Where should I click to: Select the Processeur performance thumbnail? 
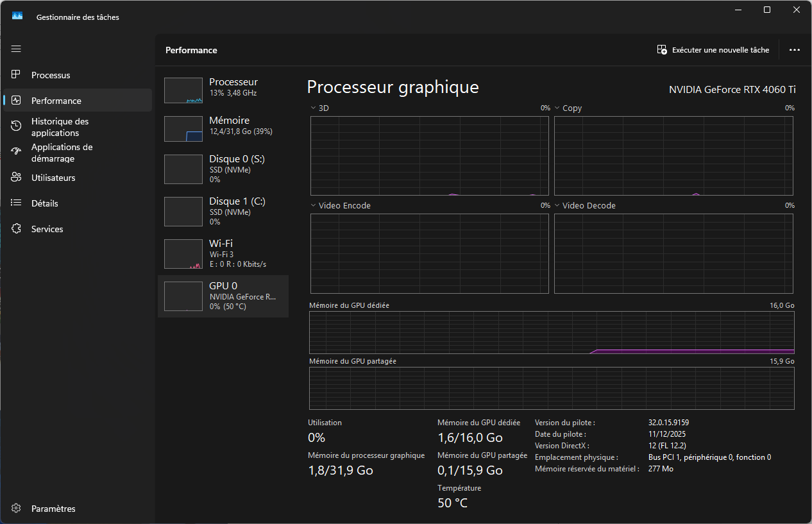[183, 90]
